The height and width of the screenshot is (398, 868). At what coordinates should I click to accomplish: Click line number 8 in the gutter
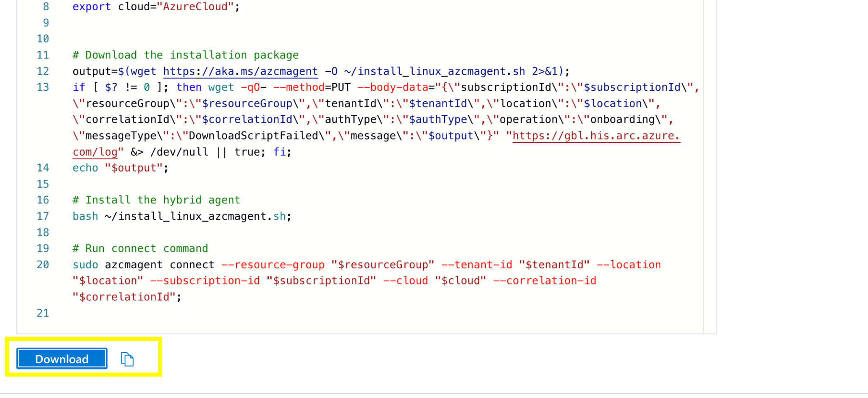coord(46,7)
